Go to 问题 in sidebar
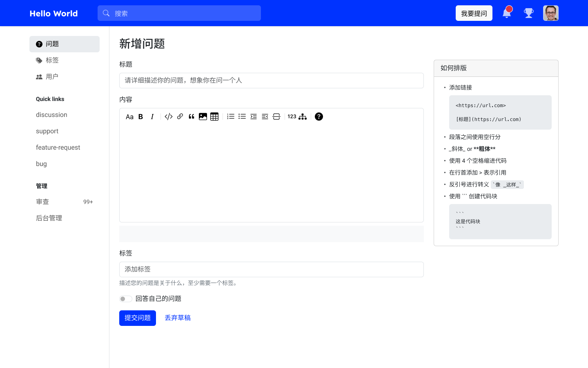The width and height of the screenshot is (588, 368). (x=65, y=44)
